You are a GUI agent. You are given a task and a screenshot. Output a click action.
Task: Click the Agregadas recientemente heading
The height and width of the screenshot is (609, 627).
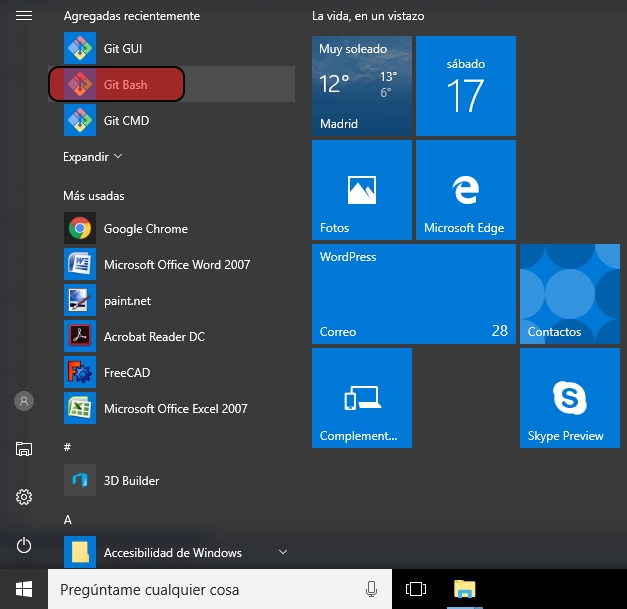(x=132, y=16)
